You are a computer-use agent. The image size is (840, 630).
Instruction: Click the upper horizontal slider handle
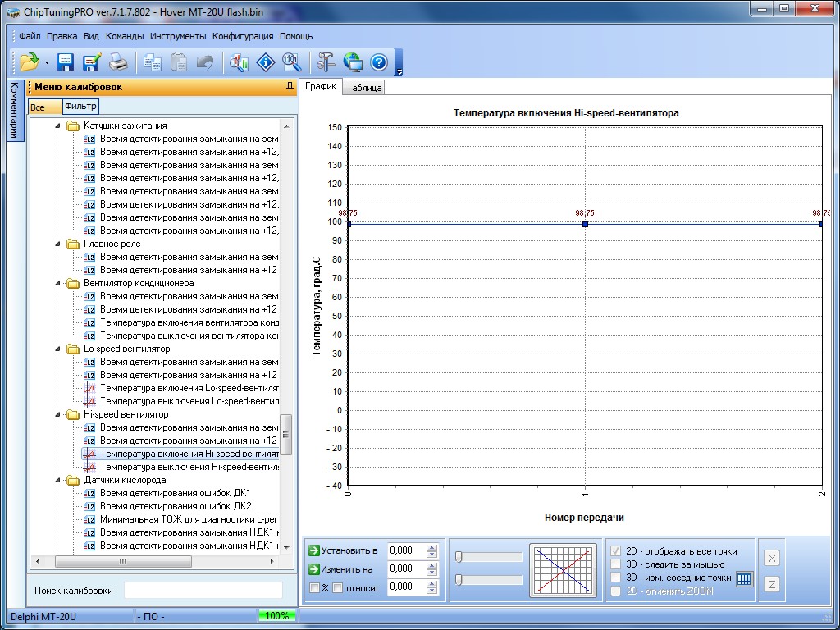pos(459,557)
